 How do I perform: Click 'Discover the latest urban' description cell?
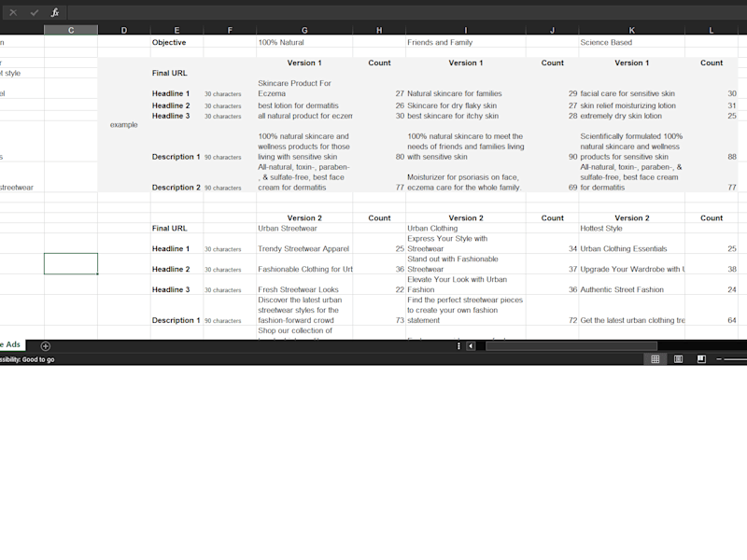point(304,310)
